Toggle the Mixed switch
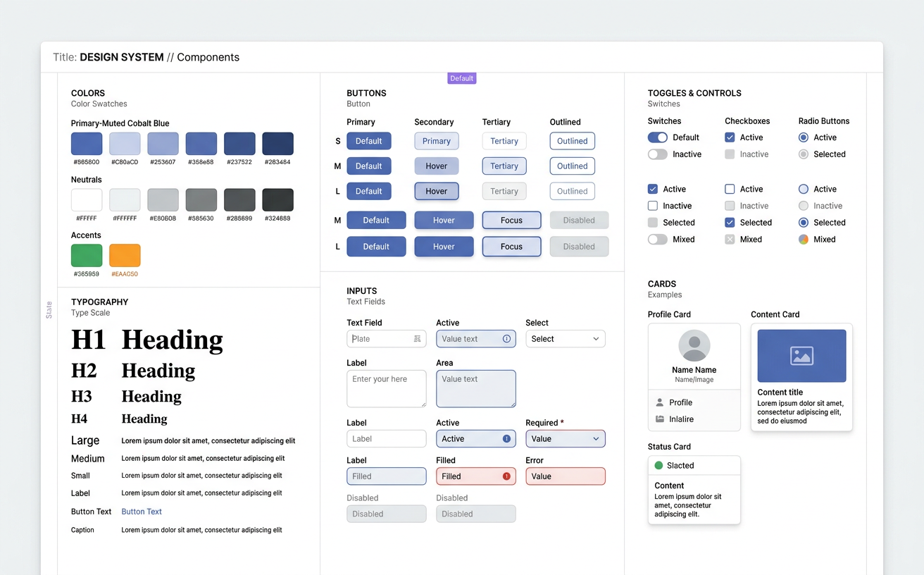The height and width of the screenshot is (575, 924). (x=658, y=240)
